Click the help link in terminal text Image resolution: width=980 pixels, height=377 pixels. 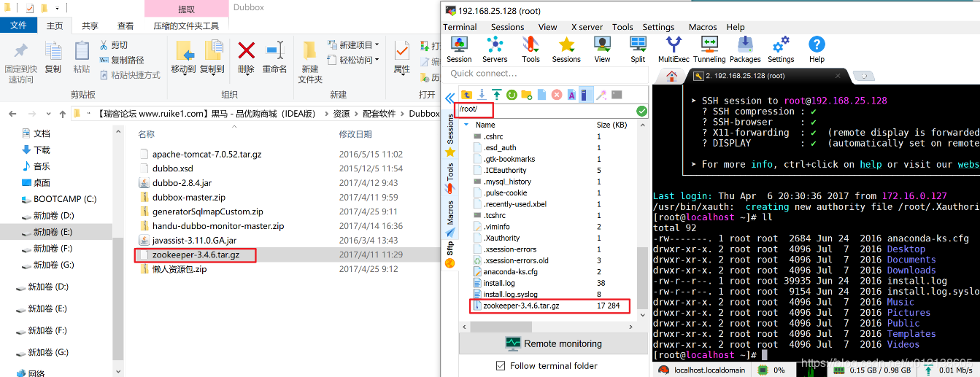[x=871, y=165]
